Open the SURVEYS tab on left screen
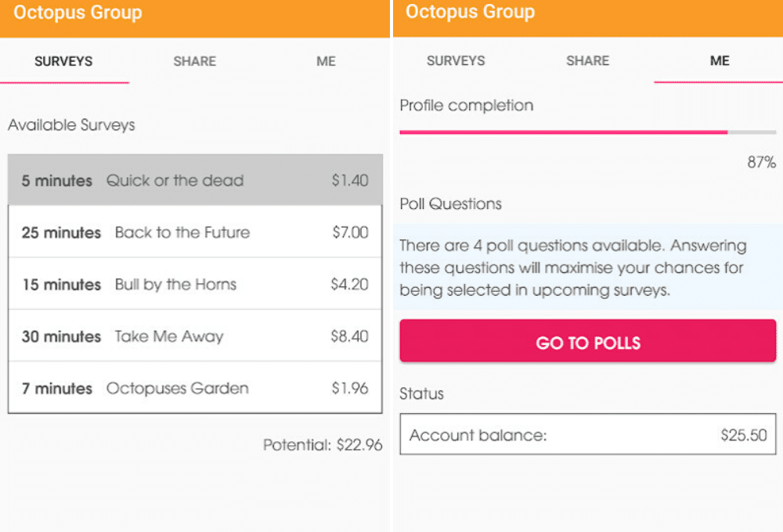Screen dimensions: 783x532 click(64, 61)
